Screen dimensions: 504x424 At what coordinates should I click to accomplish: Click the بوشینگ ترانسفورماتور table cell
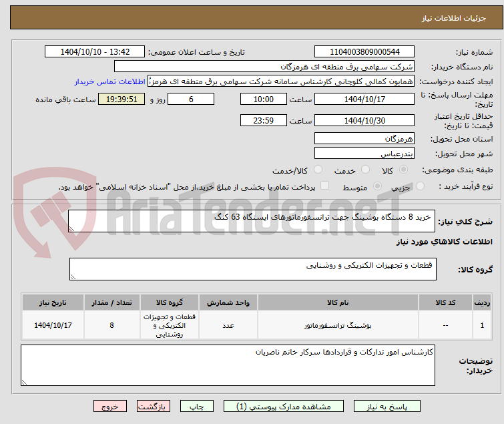(x=338, y=325)
